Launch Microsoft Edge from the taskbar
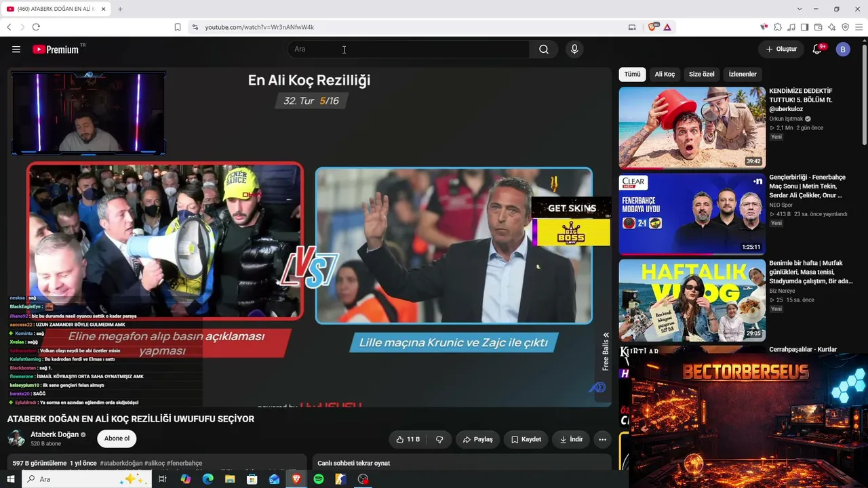This screenshot has width=868, height=488. point(208,479)
